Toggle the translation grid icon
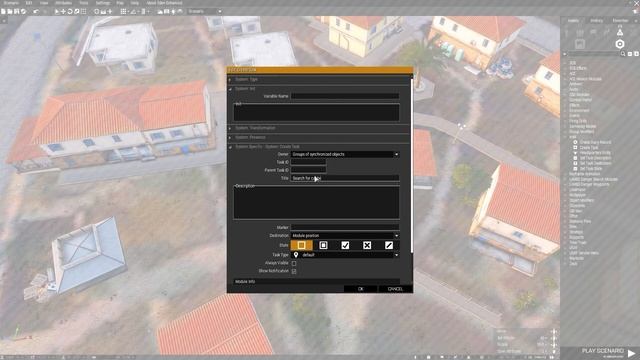This screenshot has height=360, width=640. click(123, 11)
